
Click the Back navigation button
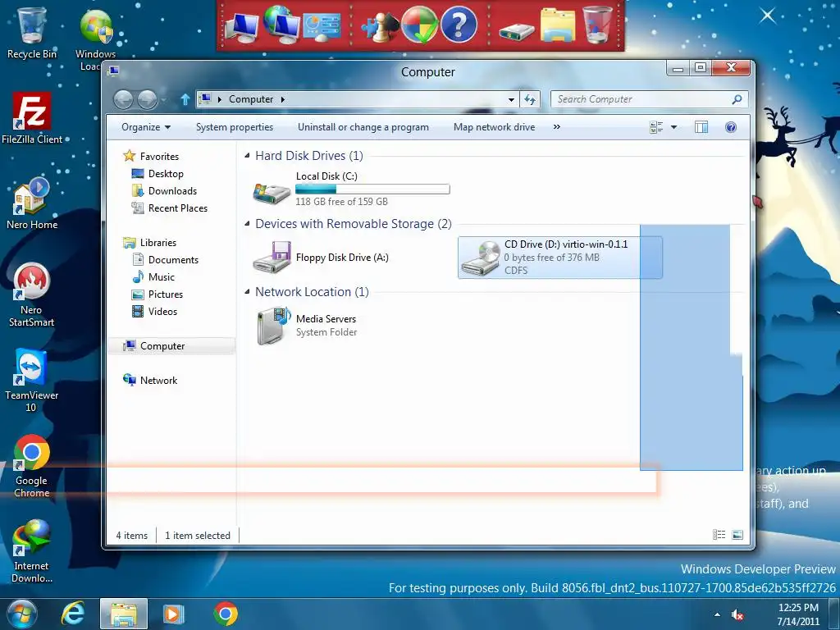click(123, 99)
